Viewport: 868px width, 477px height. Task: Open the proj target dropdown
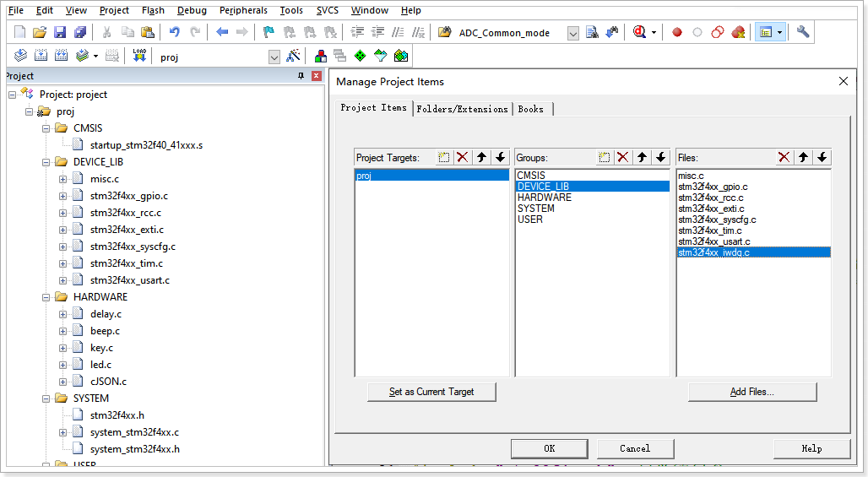274,57
